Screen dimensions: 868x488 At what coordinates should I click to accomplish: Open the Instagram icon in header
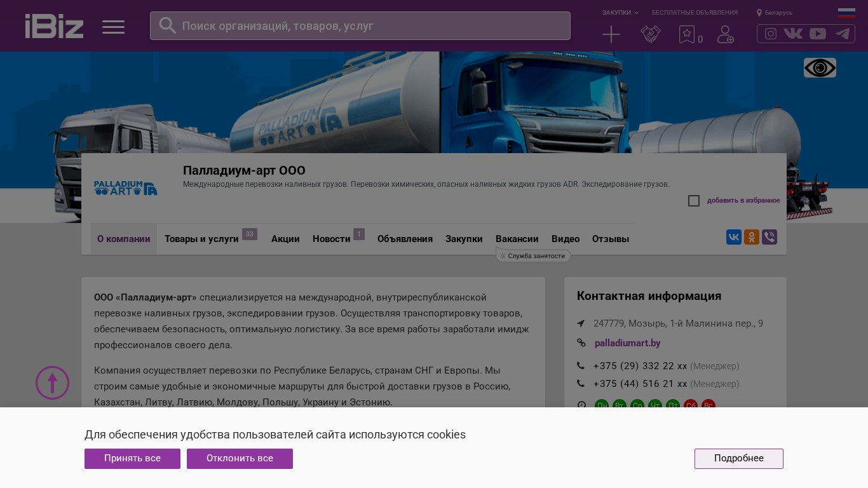pyautogui.click(x=771, y=34)
